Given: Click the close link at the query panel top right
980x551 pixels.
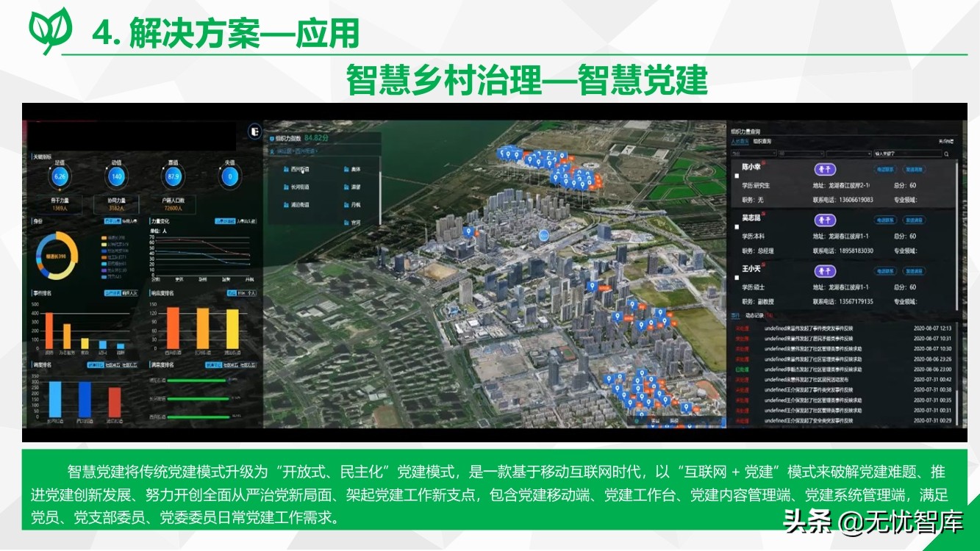Looking at the screenshot, I should point(946,141).
